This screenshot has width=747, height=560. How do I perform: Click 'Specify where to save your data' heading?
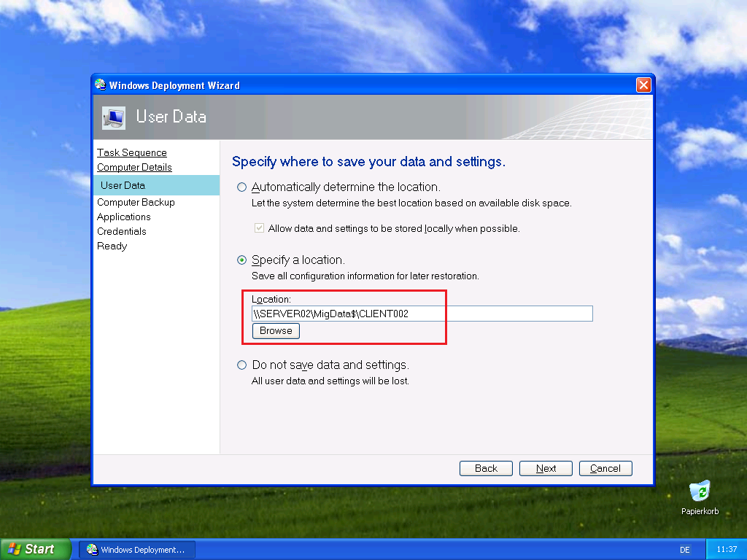[x=368, y=162]
